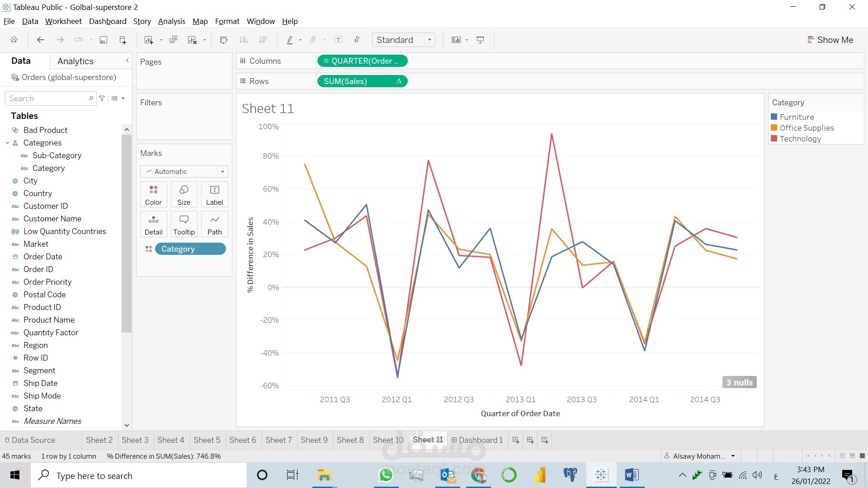Click the Duplicate worksheet icon
The image size is (868, 488).
173,40
